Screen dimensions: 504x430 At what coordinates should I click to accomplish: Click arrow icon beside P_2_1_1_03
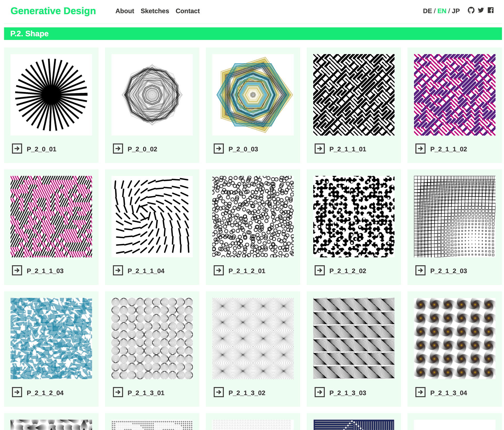[17, 270]
